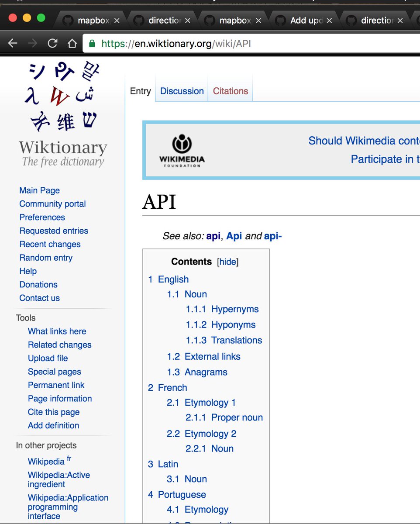
Task: Click Permanent link
Action: [x=56, y=385]
